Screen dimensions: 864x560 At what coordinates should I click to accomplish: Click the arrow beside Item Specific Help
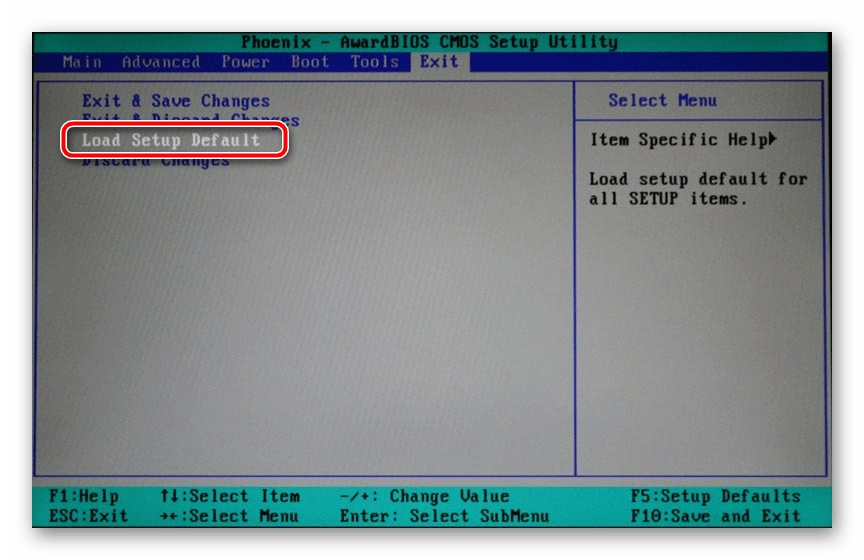pyautogui.click(x=773, y=140)
